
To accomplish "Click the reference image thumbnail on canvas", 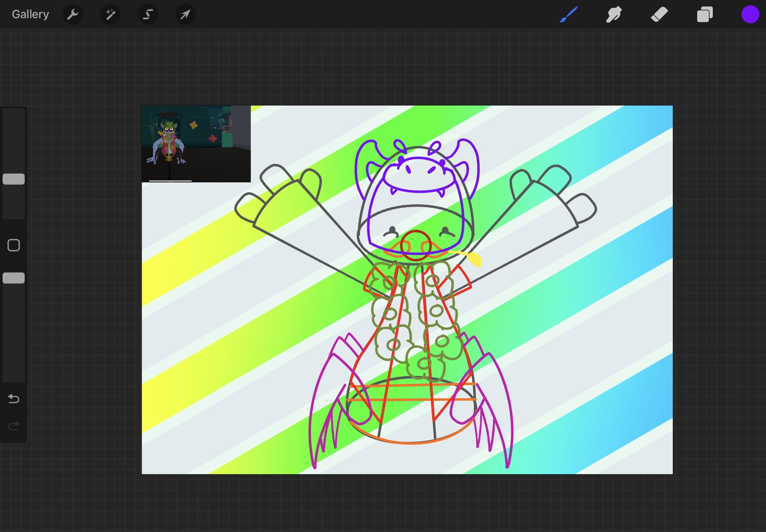I will tap(196, 144).
